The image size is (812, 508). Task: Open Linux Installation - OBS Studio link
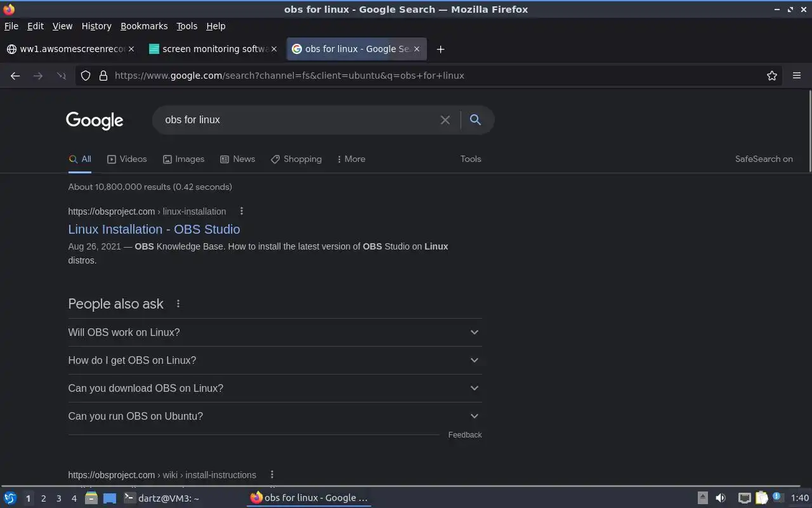(154, 229)
